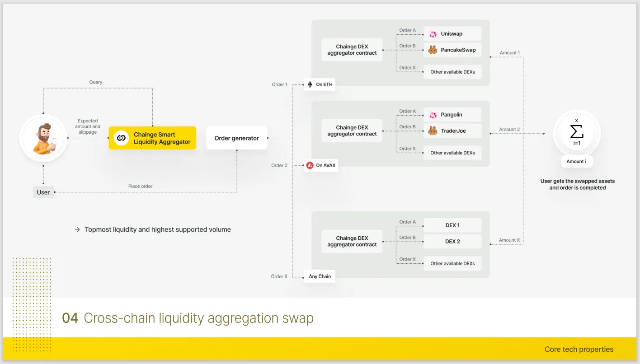The height and width of the screenshot is (364, 640).
Task: Click Other available DEXs in AVAX group
Action: pos(452,153)
